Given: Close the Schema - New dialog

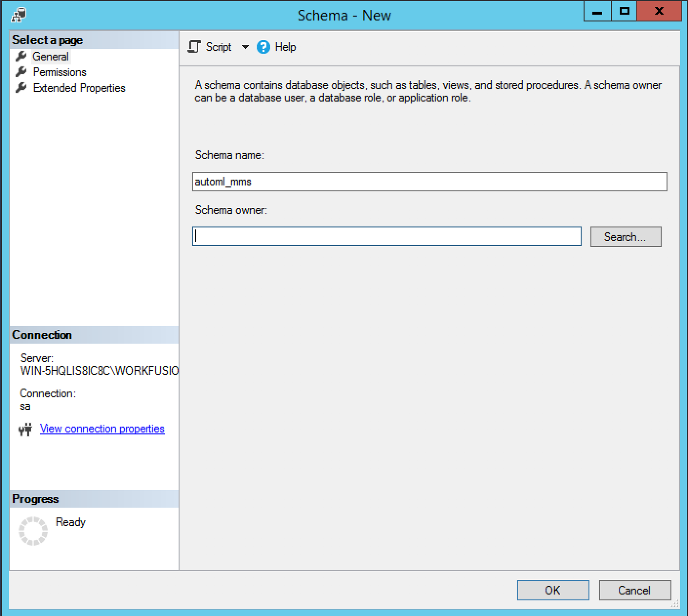Looking at the screenshot, I should (x=659, y=11).
